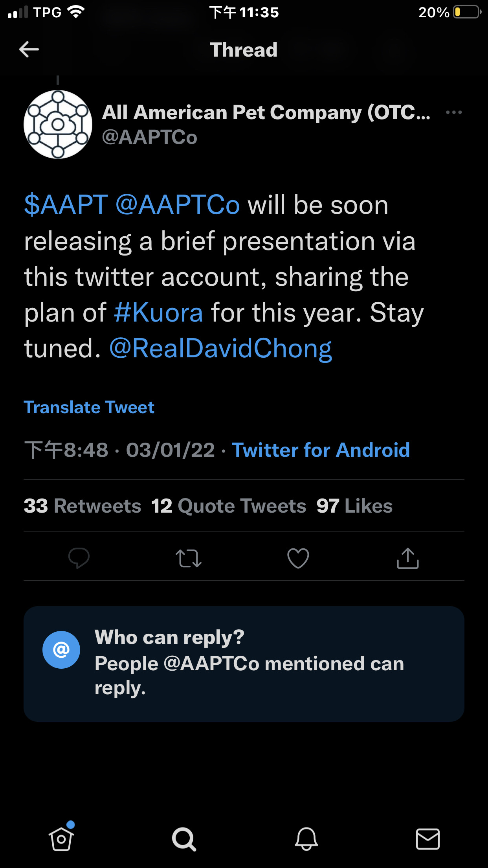
Task: Tap the Who can reply info card
Action: pyautogui.click(x=244, y=663)
